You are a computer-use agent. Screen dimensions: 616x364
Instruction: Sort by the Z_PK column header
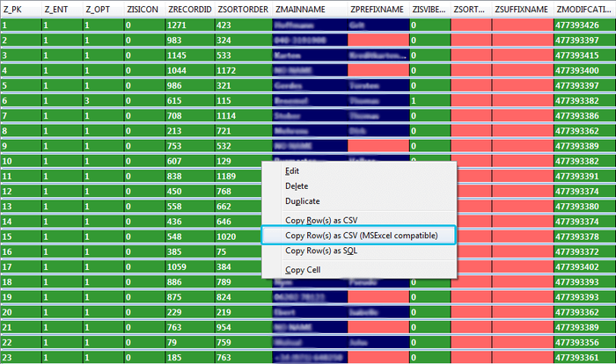coord(20,10)
